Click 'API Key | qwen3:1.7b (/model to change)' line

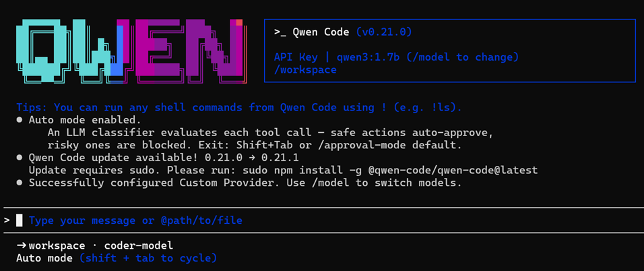(x=396, y=57)
